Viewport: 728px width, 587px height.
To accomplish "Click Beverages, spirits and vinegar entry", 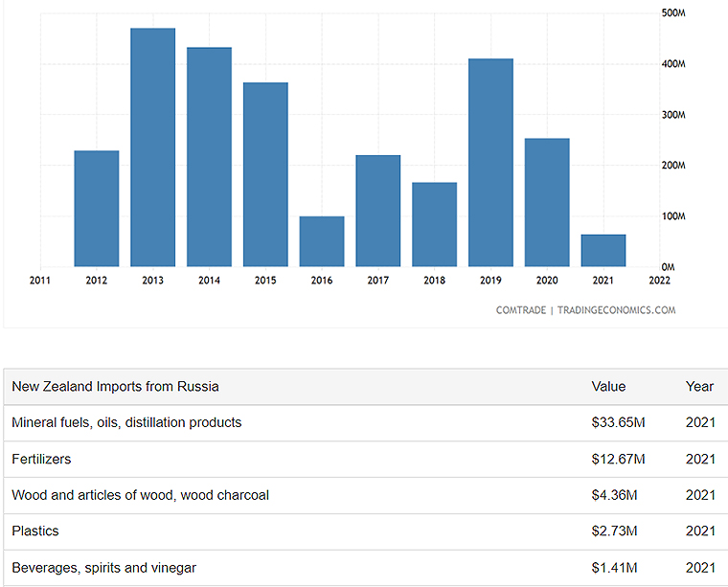I will point(103,568).
